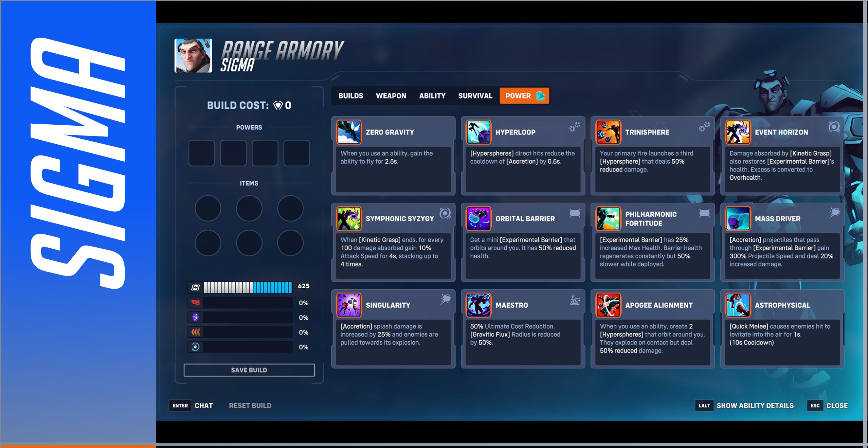Select the Power tab
Image resolution: width=868 pixels, height=448 pixels.
[524, 96]
